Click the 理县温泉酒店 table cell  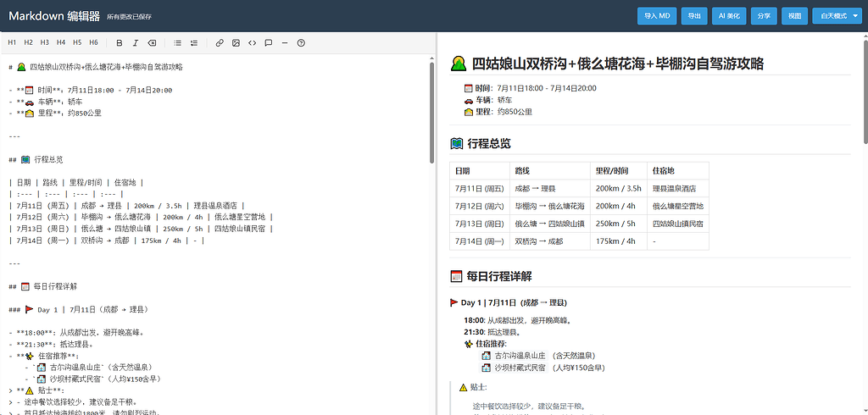point(678,189)
